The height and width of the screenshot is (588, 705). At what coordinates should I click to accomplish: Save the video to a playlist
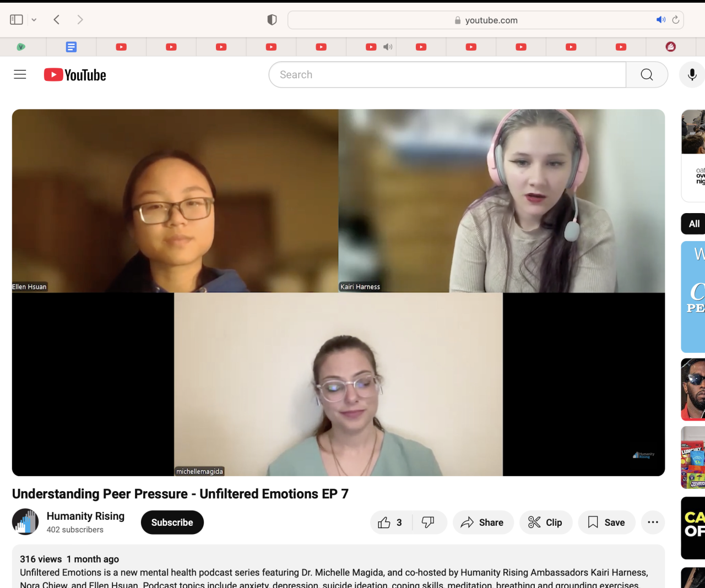pos(606,522)
